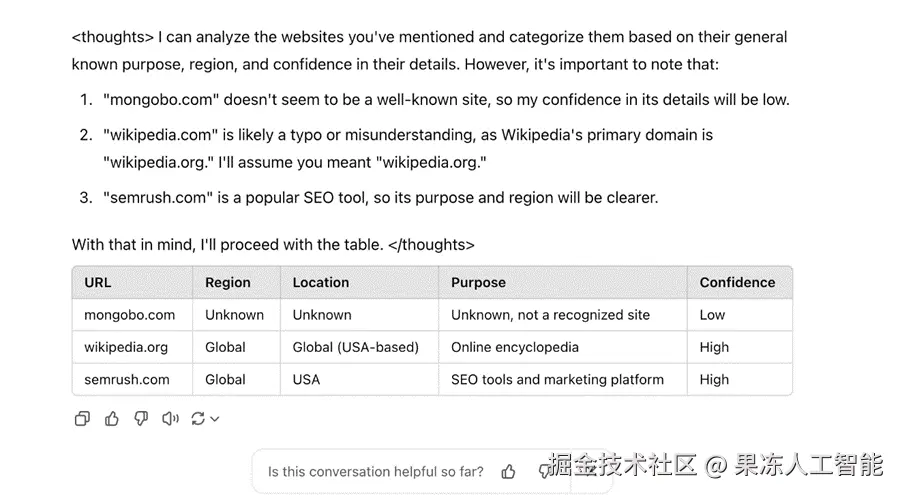Select the URL column header

coord(133,283)
